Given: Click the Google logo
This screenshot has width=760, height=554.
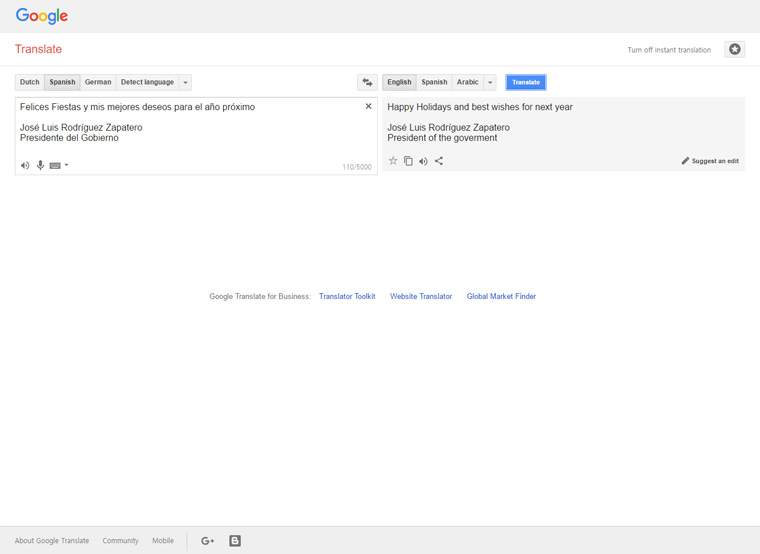Looking at the screenshot, I should click(x=42, y=16).
